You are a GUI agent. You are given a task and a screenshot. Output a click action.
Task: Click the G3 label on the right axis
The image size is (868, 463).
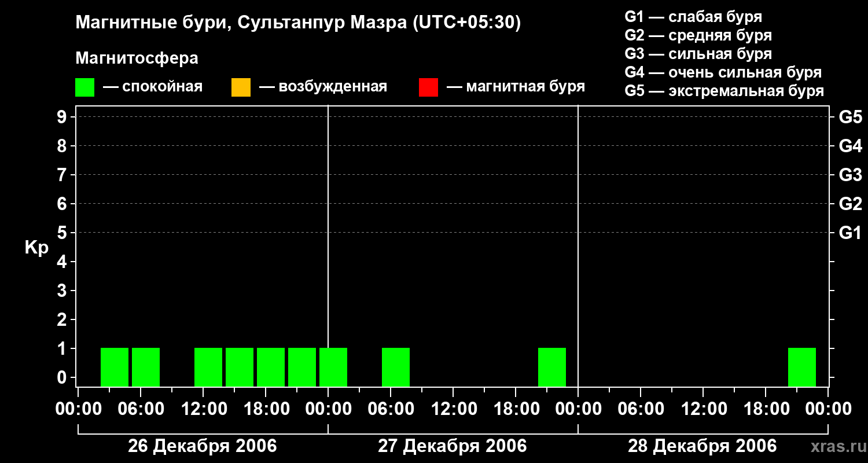tap(851, 175)
